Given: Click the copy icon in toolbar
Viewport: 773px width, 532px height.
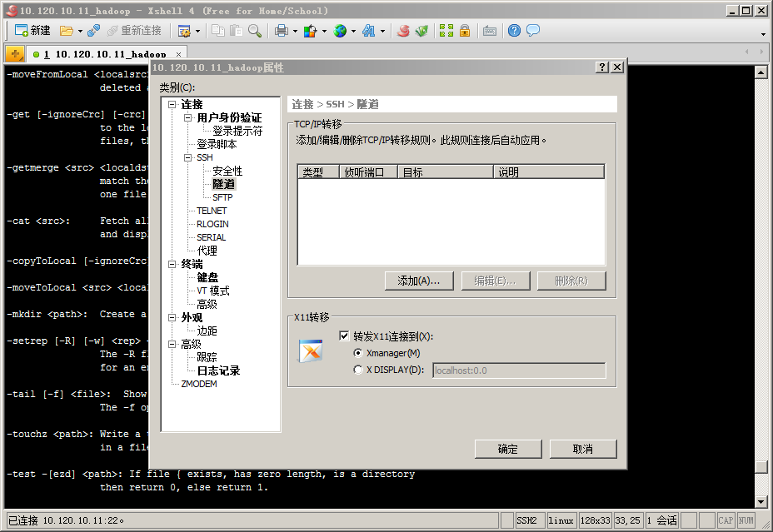Looking at the screenshot, I should (x=218, y=31).
